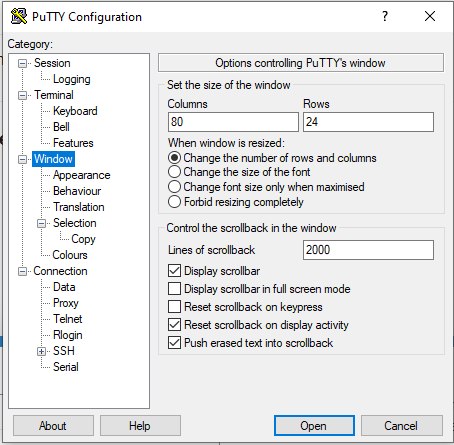Go to the Logging category

72,79
